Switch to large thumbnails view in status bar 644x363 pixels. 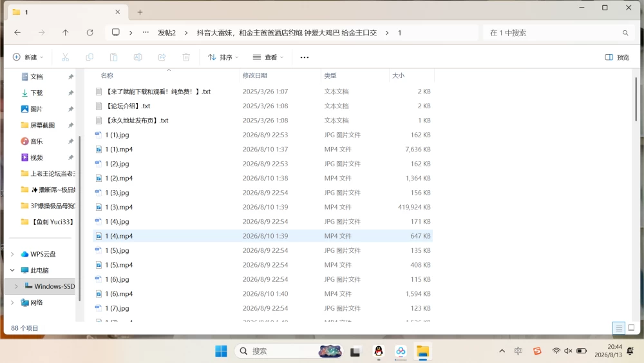[x=631, y=328]
